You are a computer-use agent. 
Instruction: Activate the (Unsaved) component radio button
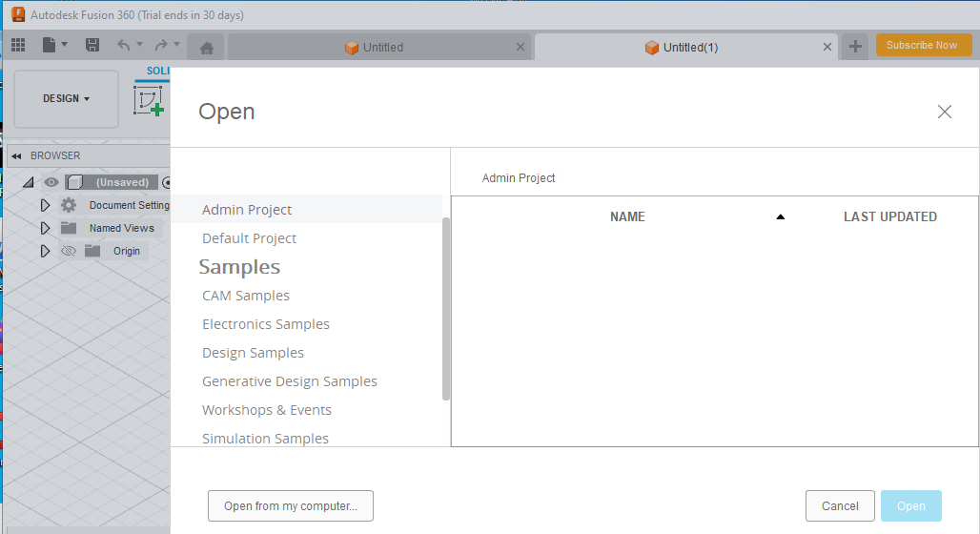[x=166, y=182]
